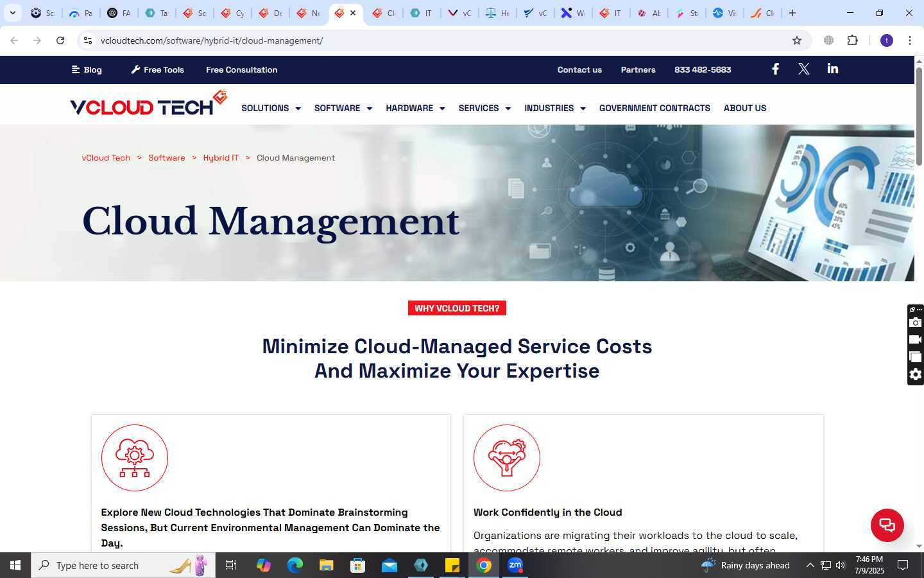Click the gallery icon on side panel
The image size is (924, 578).
(x=916, y=357)
